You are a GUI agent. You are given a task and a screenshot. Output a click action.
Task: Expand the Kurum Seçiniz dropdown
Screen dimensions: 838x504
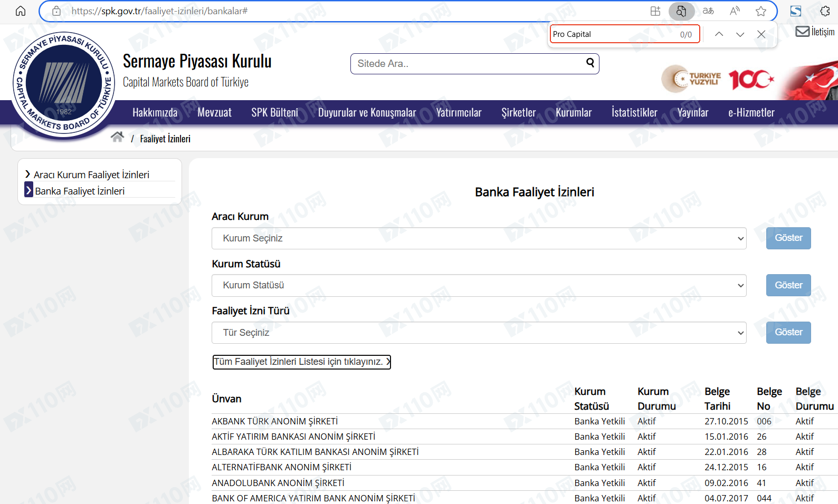coord(479,238)
